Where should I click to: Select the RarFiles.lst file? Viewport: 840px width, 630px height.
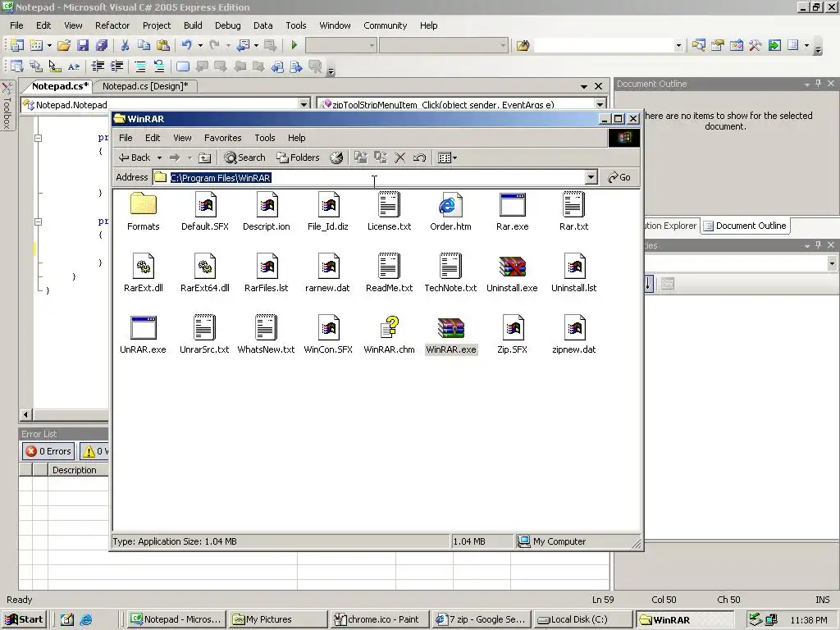(267, 273)
